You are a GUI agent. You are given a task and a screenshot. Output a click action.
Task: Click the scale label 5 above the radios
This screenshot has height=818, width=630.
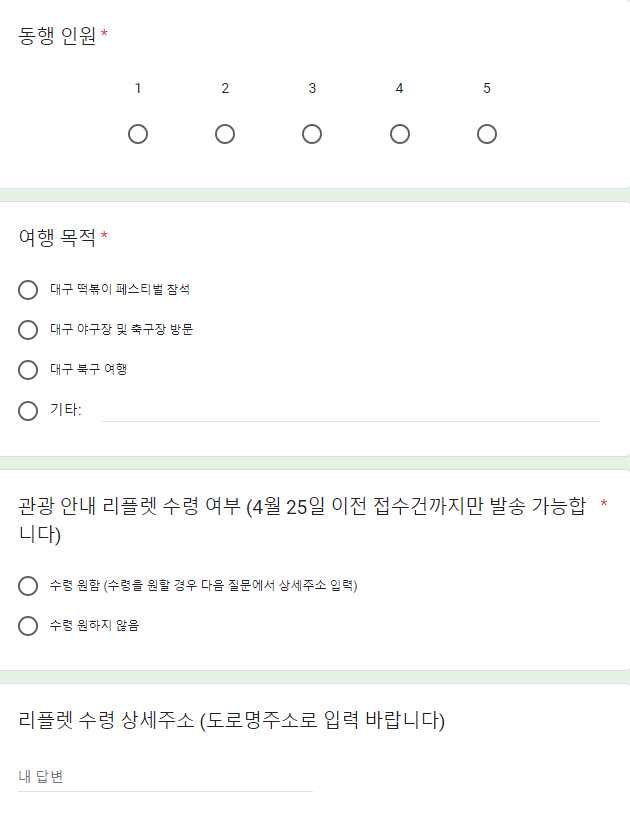coord(486,88)
